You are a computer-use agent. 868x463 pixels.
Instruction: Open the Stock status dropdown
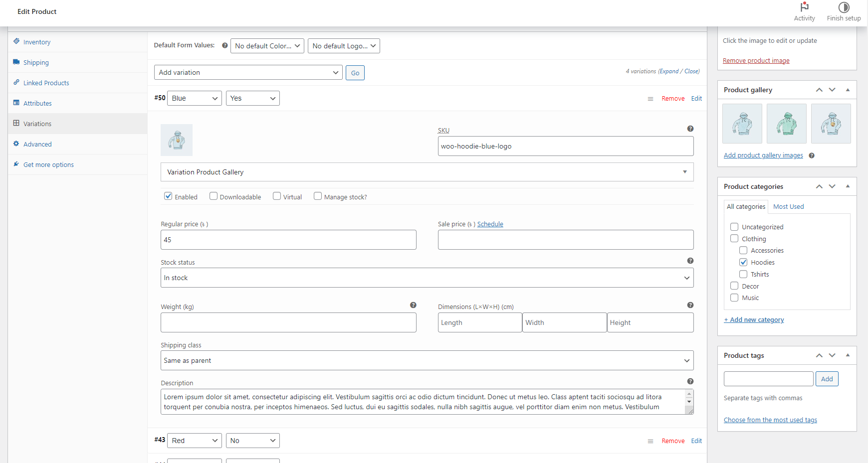(427, 278)
